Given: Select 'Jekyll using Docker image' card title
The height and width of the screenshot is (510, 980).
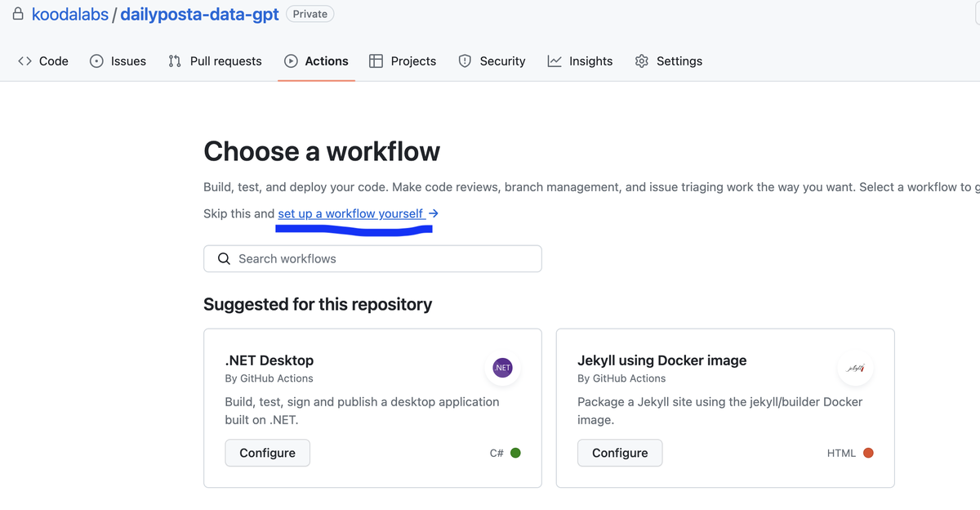Looking at the screenshot, I should tap(662, 360).
